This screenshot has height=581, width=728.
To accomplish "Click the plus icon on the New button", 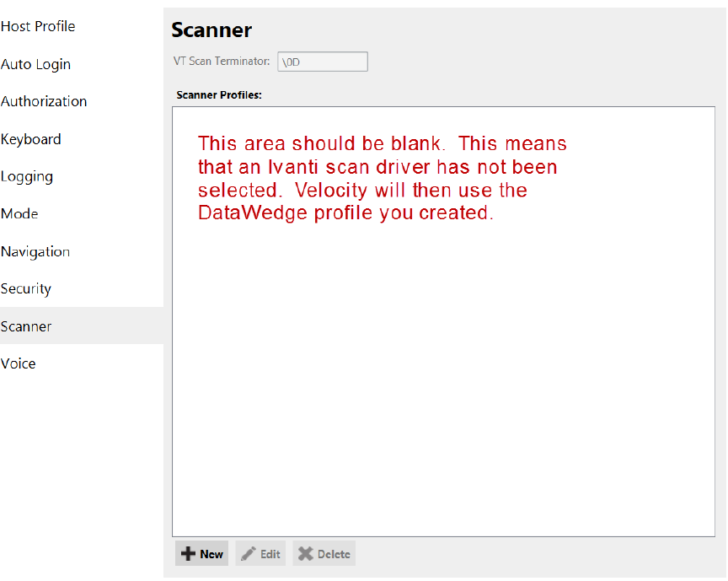I will click(189, 553).
